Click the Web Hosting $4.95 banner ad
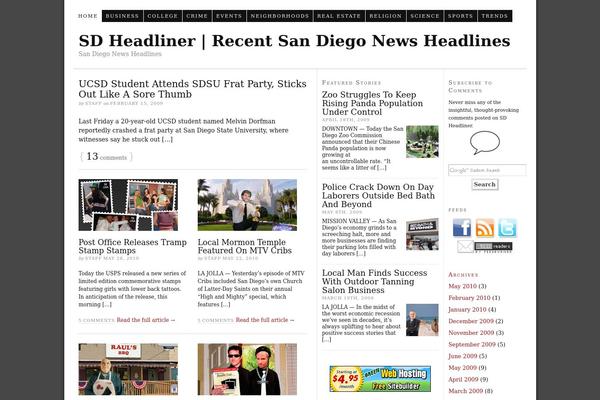This screenshot has height=400, width=600. click(x=380, y=379)
